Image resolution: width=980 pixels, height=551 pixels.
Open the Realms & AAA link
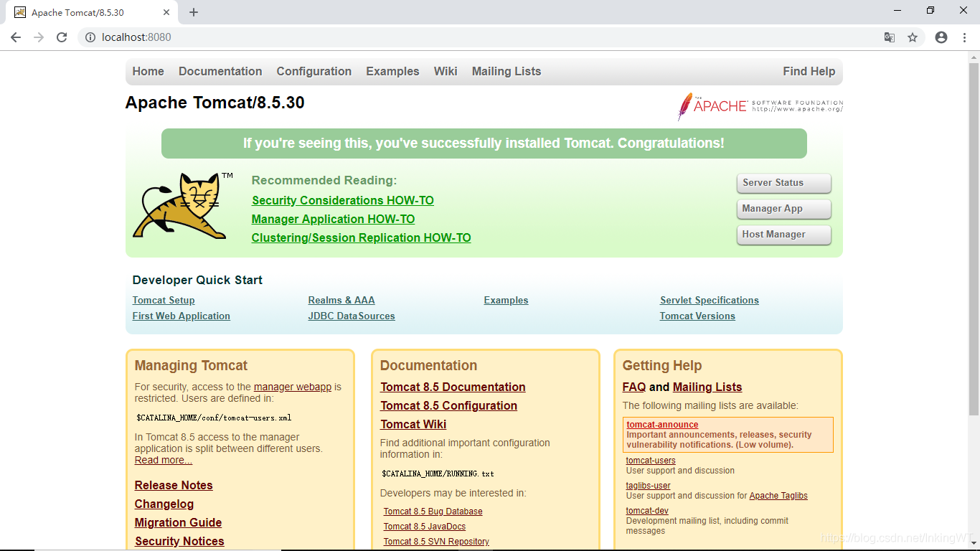(341, 301)
